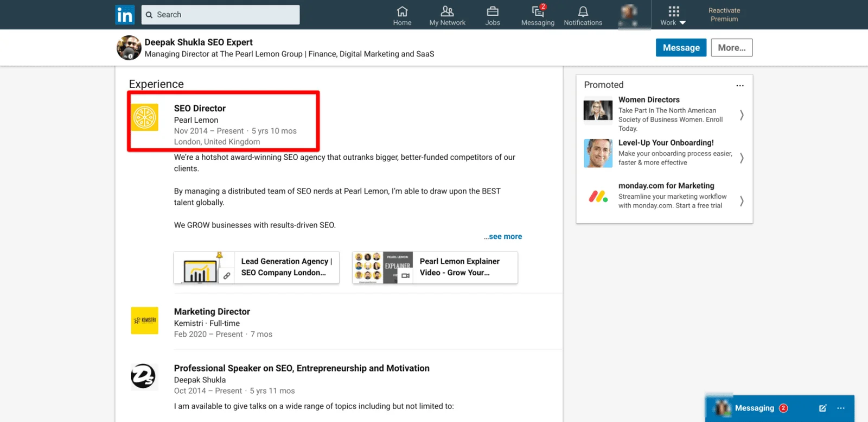The height and width of the screenshot is (422, 868).
Task: Open the Marketing Director job title
Action: [212, 311]
